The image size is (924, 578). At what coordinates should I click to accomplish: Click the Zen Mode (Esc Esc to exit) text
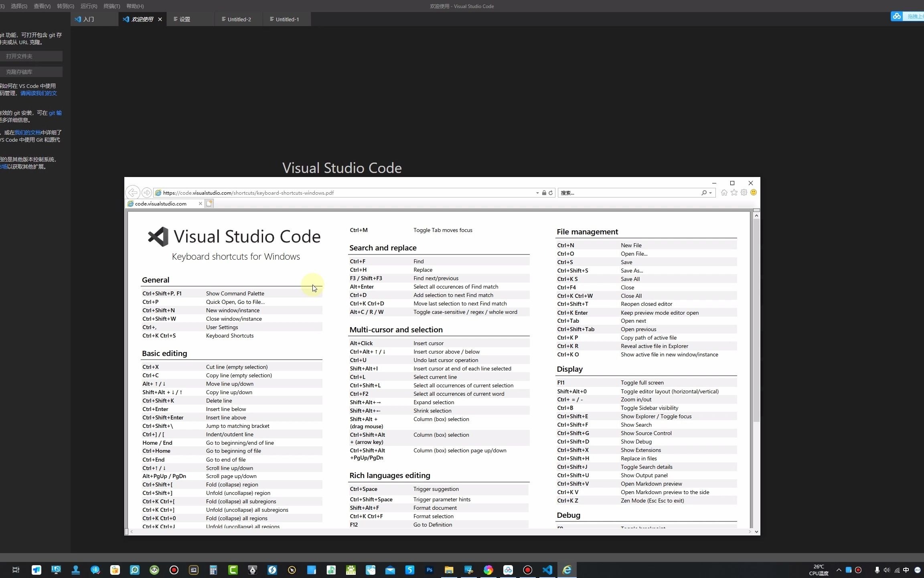pos(652,501)
